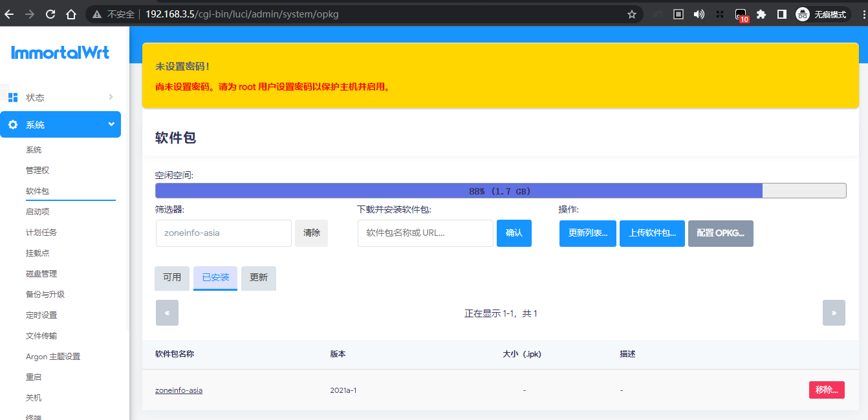The height and width of the screenshot is (420, 868).
Task: Click the volume icon in browser toolbar
Action: pyautogui.click(x=699, y=14)
